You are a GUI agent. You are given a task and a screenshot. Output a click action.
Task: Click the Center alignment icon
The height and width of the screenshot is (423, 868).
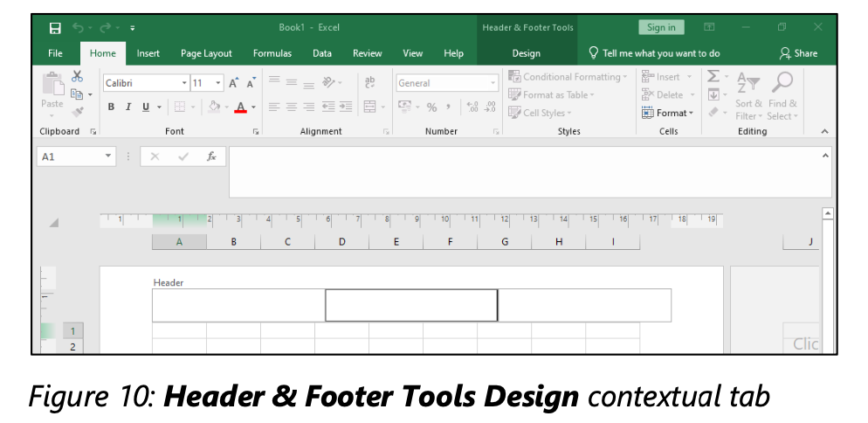pos(292,107)
